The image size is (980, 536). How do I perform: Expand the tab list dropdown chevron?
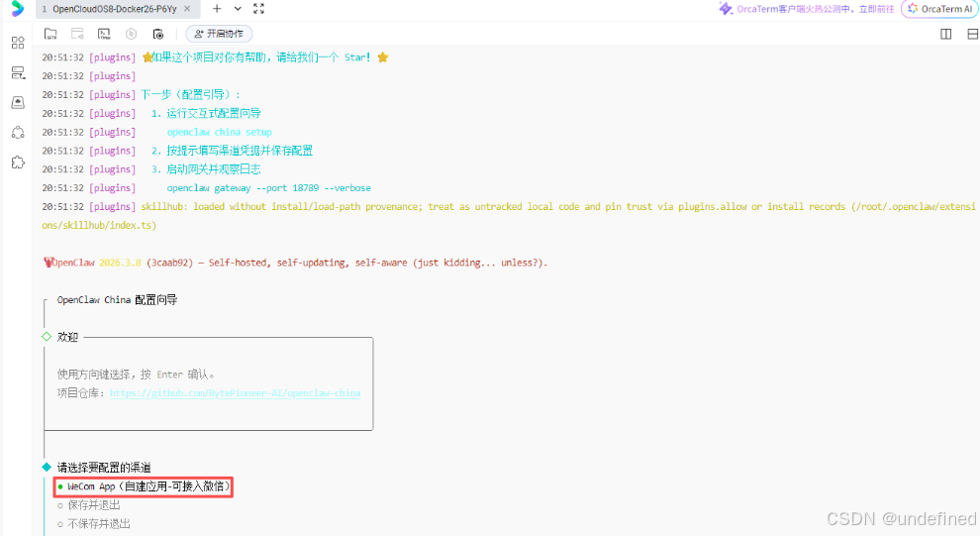tap(238, 9)
